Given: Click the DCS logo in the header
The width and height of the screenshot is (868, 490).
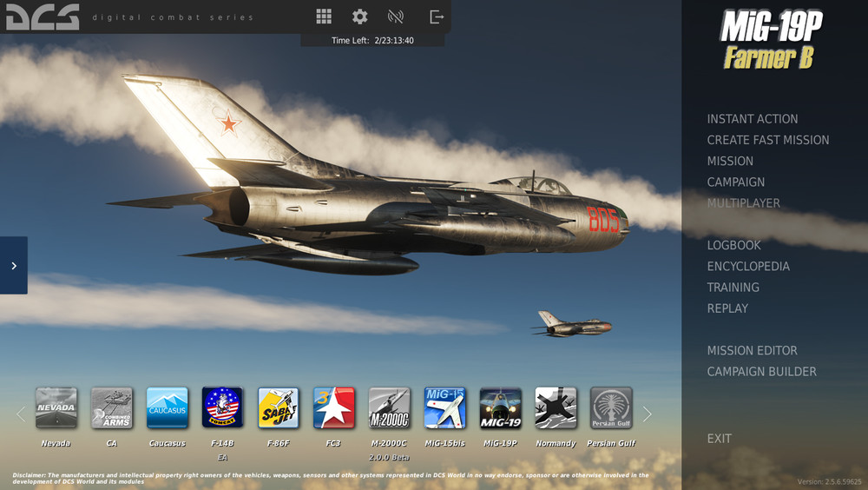Looking at the screenshot, I should tap(43, 17).
